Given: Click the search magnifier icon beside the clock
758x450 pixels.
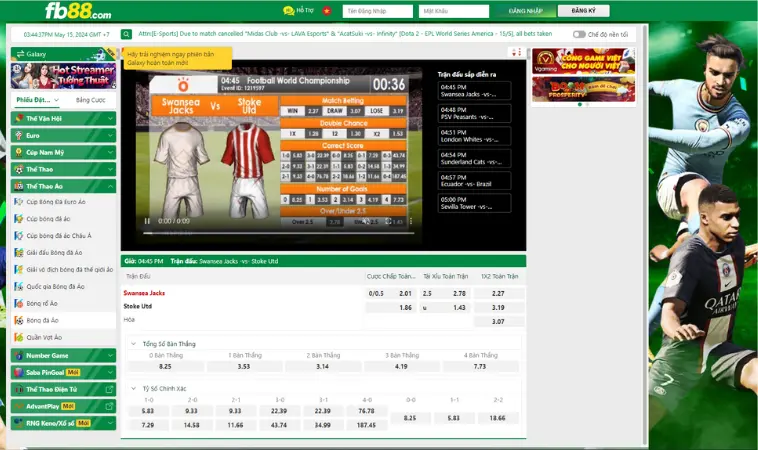Looking at the screenshot, I should tap(124, 34).
